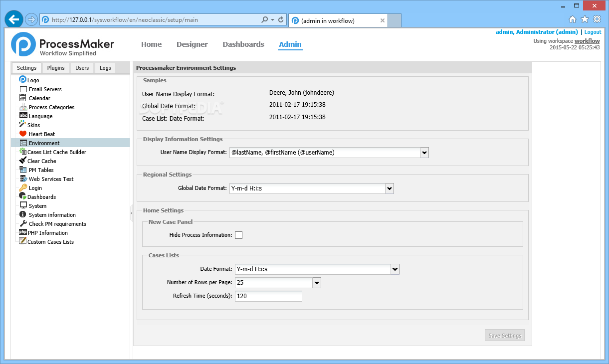Click the refresh icon in address bar

coord(281,20)
